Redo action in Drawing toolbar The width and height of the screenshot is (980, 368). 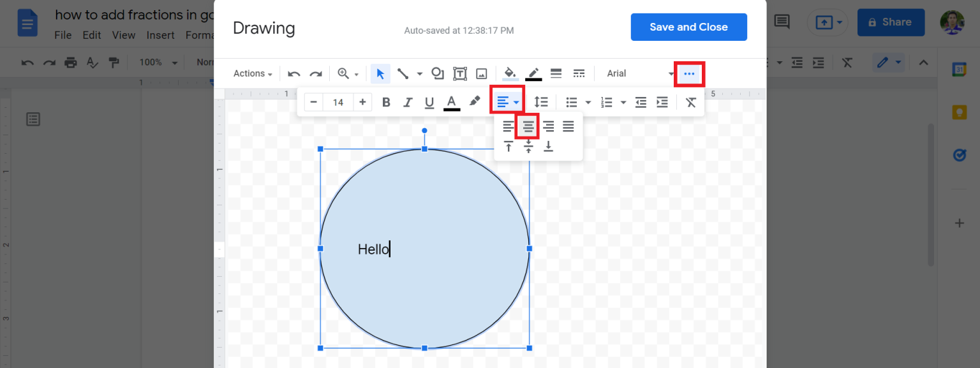point(315,73)
